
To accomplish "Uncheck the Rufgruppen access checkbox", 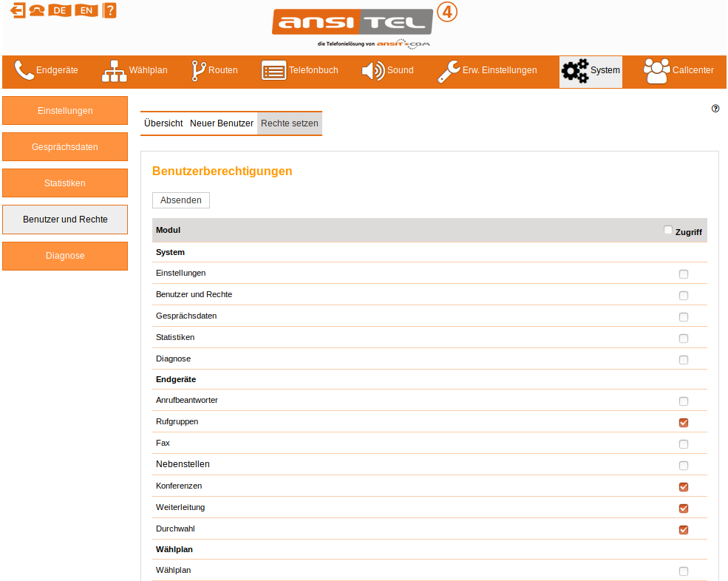I will click(683, 423).
